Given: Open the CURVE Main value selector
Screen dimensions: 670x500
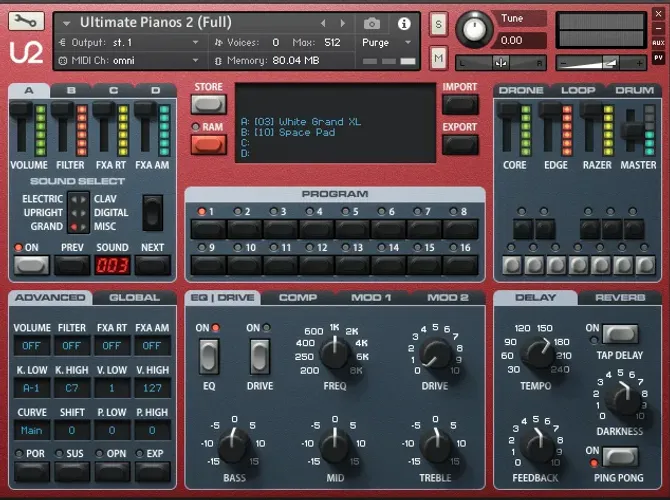Looking at the screenshot, I should coord(32,430).
